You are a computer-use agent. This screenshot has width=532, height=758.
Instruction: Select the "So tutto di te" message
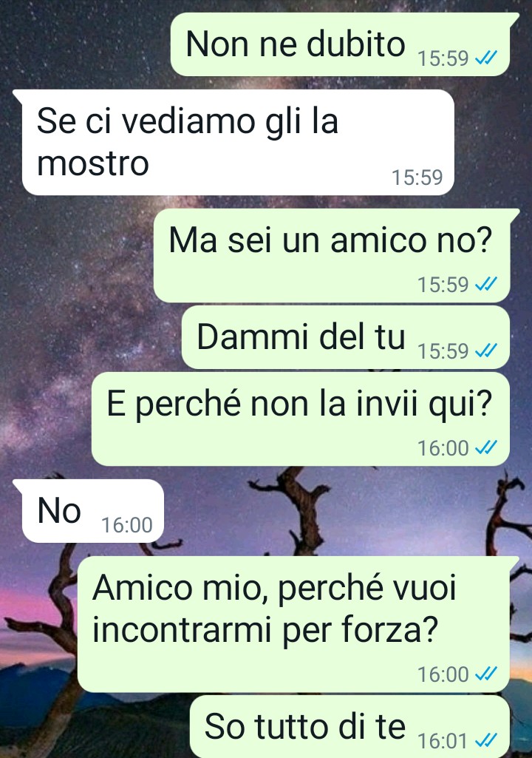[350, 727]
